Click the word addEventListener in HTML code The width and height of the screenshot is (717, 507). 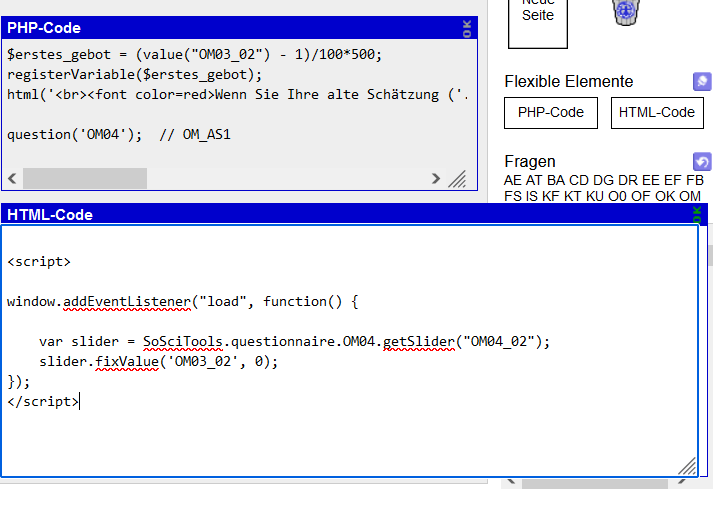(127, 302)
